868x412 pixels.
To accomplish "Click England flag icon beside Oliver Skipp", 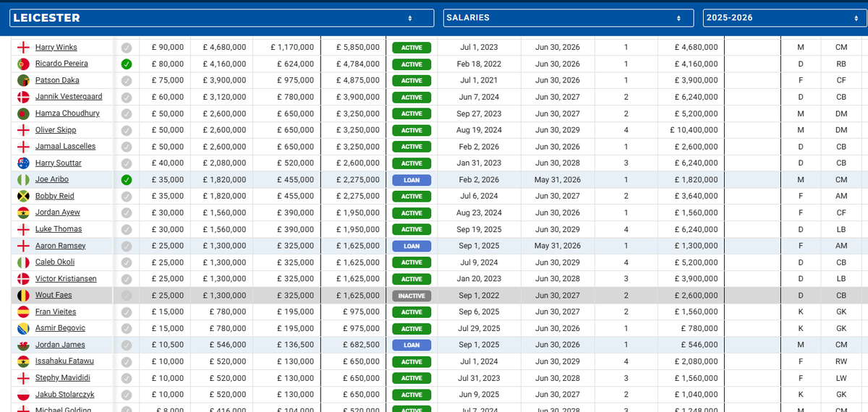I will (23, 130).
